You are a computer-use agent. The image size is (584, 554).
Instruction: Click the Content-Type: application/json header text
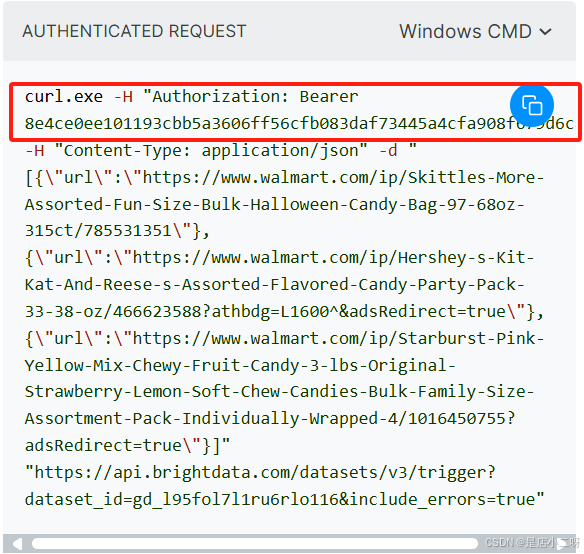coord(211,151)
